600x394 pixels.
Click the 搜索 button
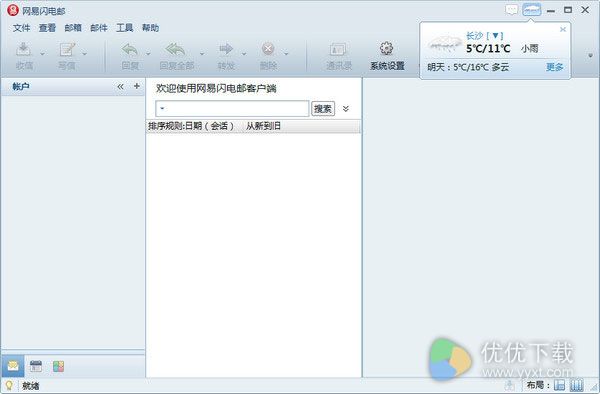point(323,109)
